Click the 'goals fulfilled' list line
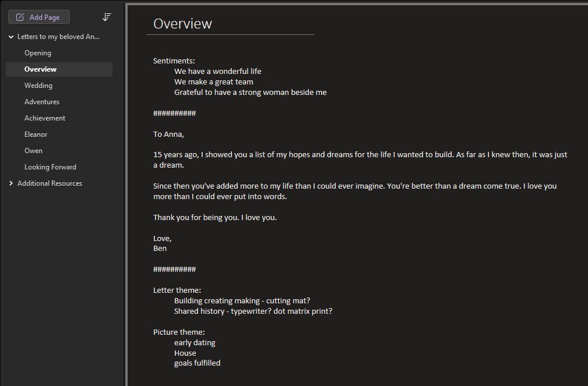Screen dimensions: 588x386 pyautogui.click(x=197, y=363)
